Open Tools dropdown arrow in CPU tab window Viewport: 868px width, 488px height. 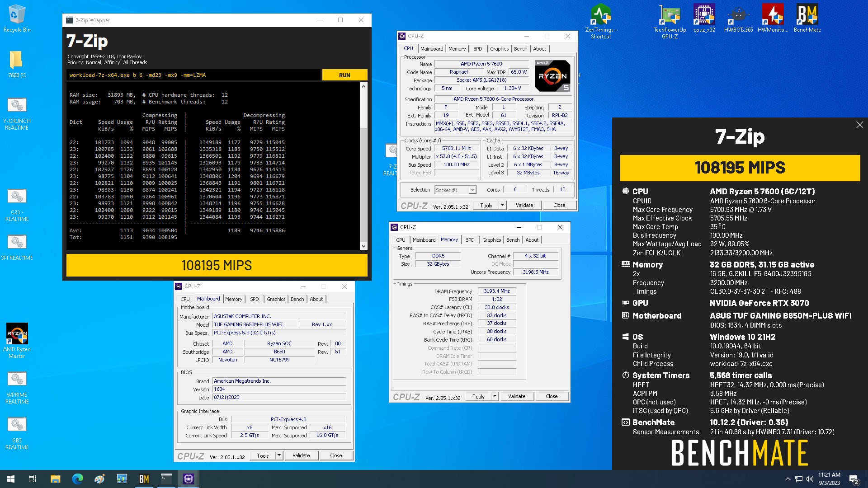tap(502, 205)
